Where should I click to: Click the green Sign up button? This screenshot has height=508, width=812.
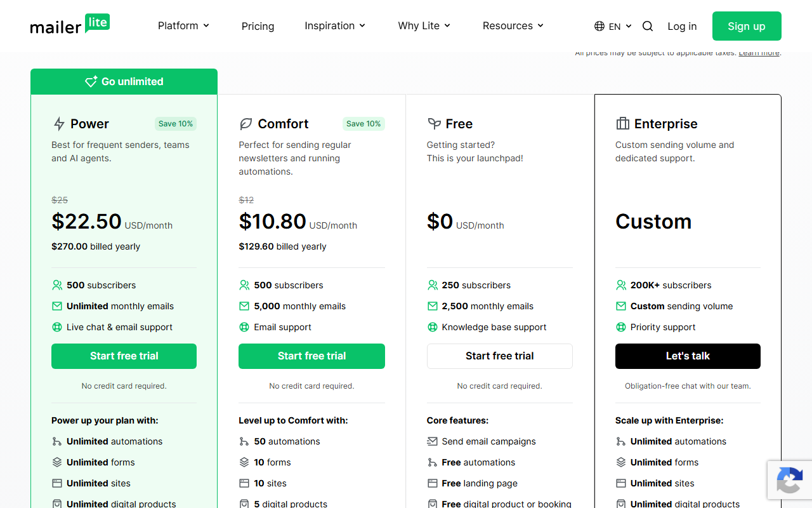tap(747, 26)
